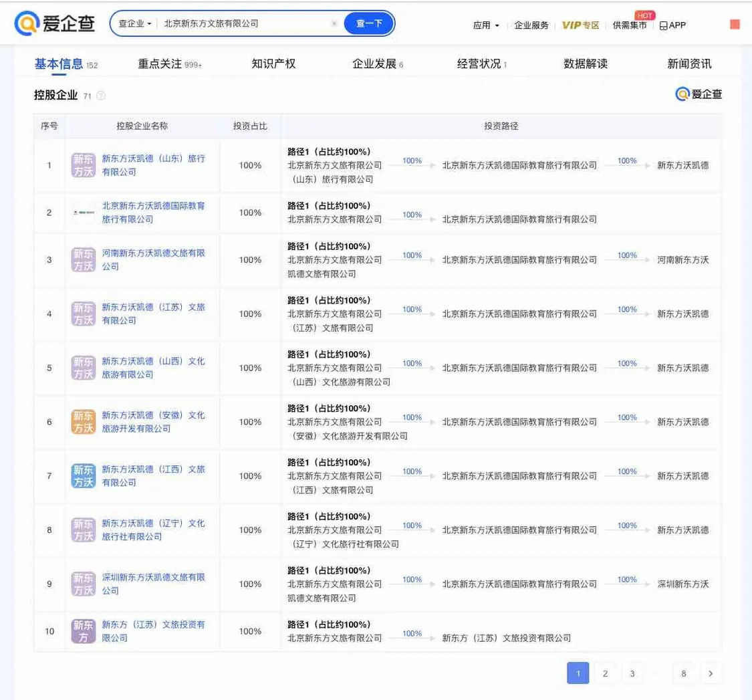Open 新东方沃凯德（江苏）文旅有限公司 company link
This screenshot has width=752, height=700.
pyautogui.click(x=154, y=314)
